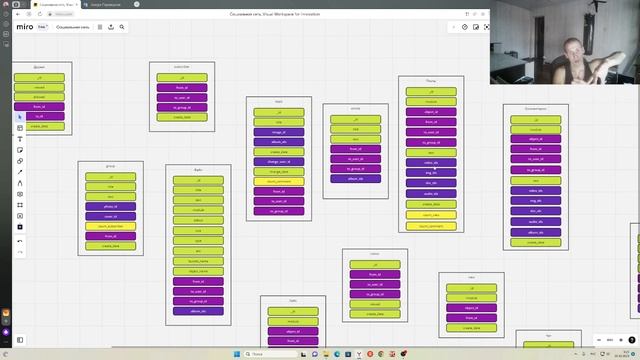Screen dimensions: 640x360
Task: Expand the collapsed top-right collaboration toolbar
Action: (x=453, y=27)
